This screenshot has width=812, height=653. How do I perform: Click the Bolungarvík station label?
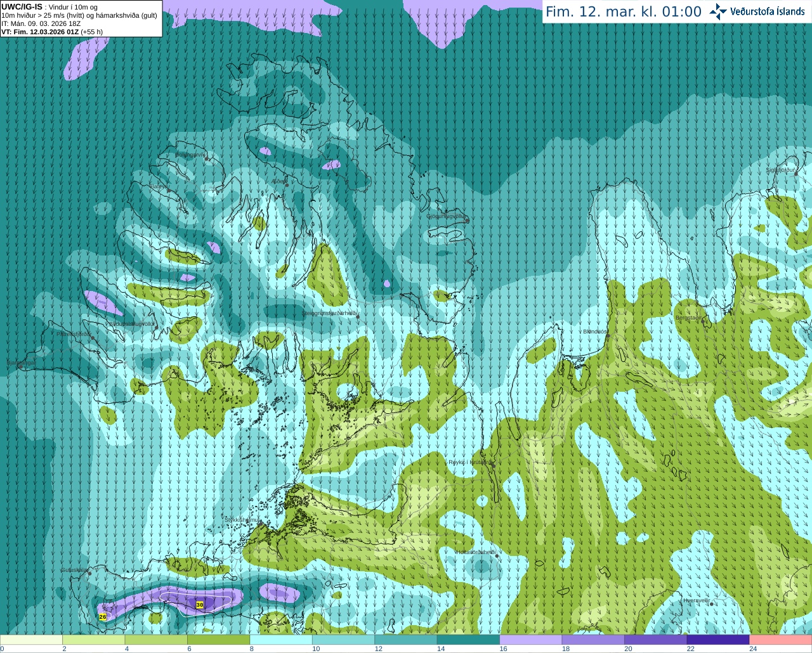click(x=191, y=155)
